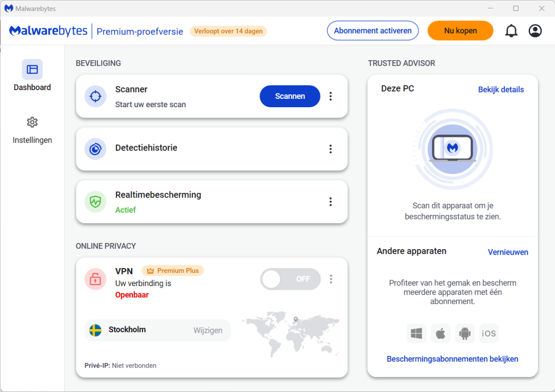Click the Scanner crosshair icon
Screen dimensions: 555x392
coord(95,96)
